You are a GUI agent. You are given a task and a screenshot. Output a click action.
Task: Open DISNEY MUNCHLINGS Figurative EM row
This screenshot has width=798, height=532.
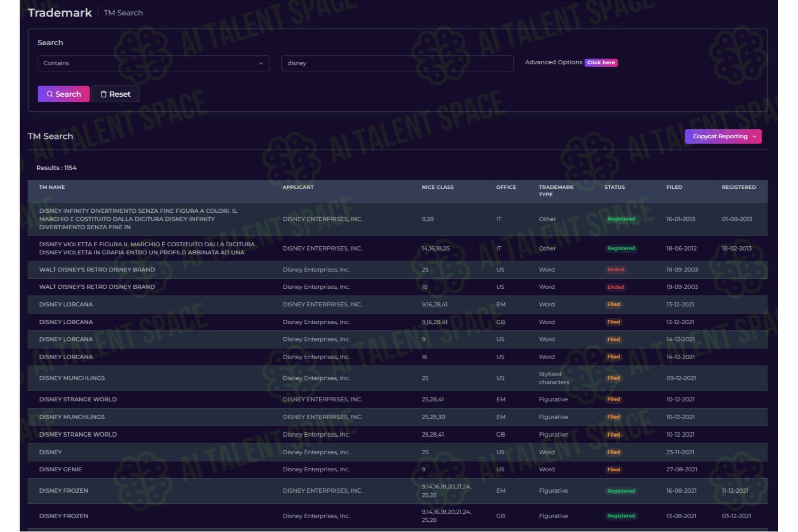pyautogui.click(x=397, y=417)
